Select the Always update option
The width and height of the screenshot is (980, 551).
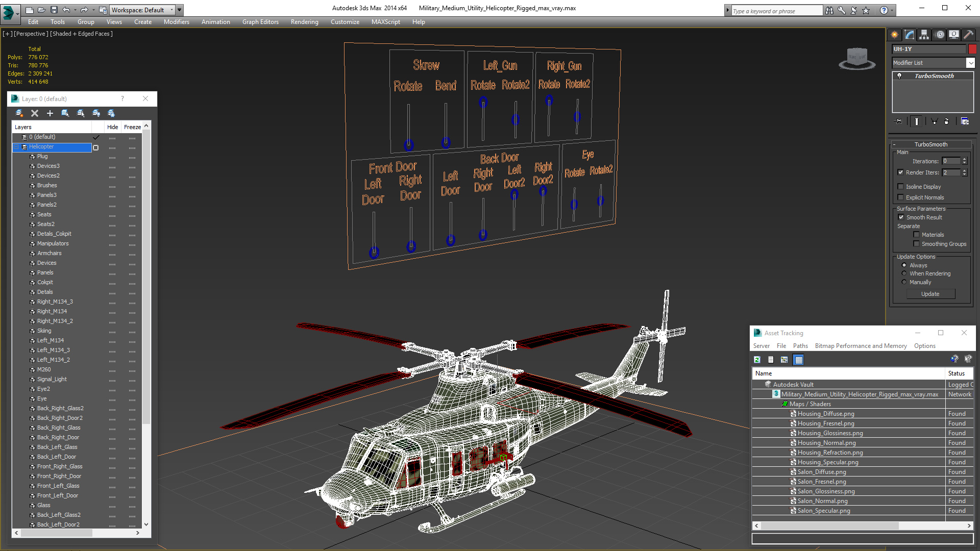904,265
